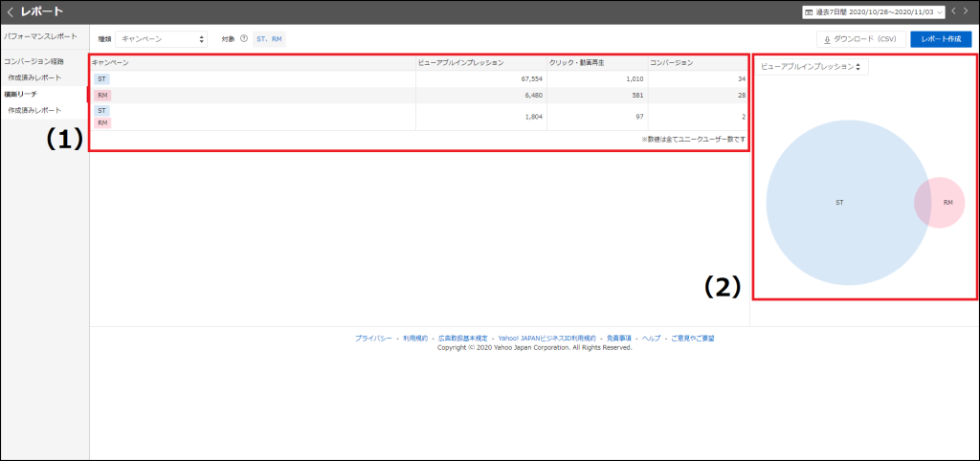Open the 広告取扱基本規定 footer link

(x=463, y=338)
